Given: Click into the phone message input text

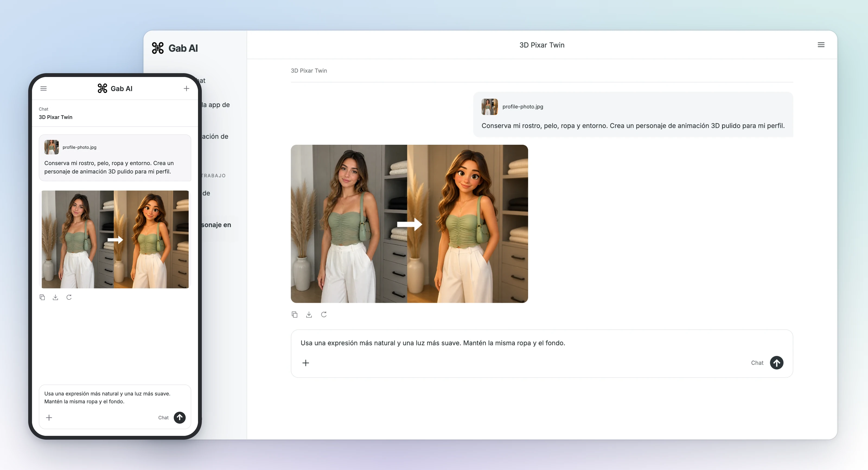Looking at the screenshot, I should click(107, 397).
